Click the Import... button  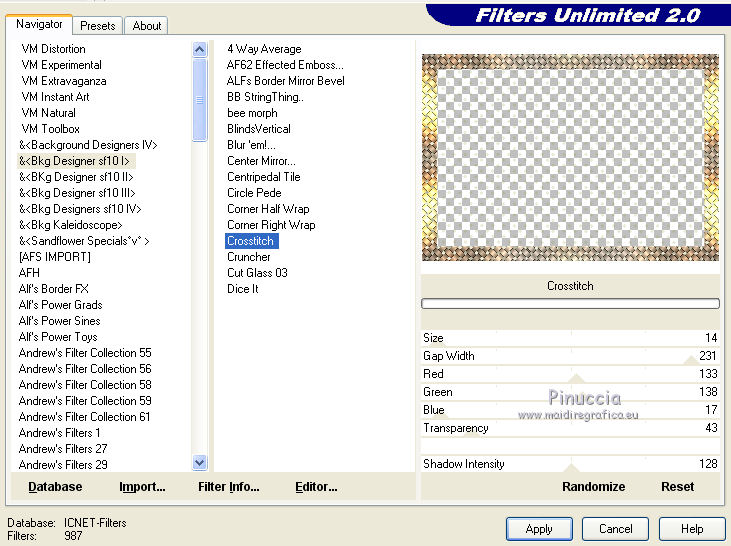(x=142, y=487)
